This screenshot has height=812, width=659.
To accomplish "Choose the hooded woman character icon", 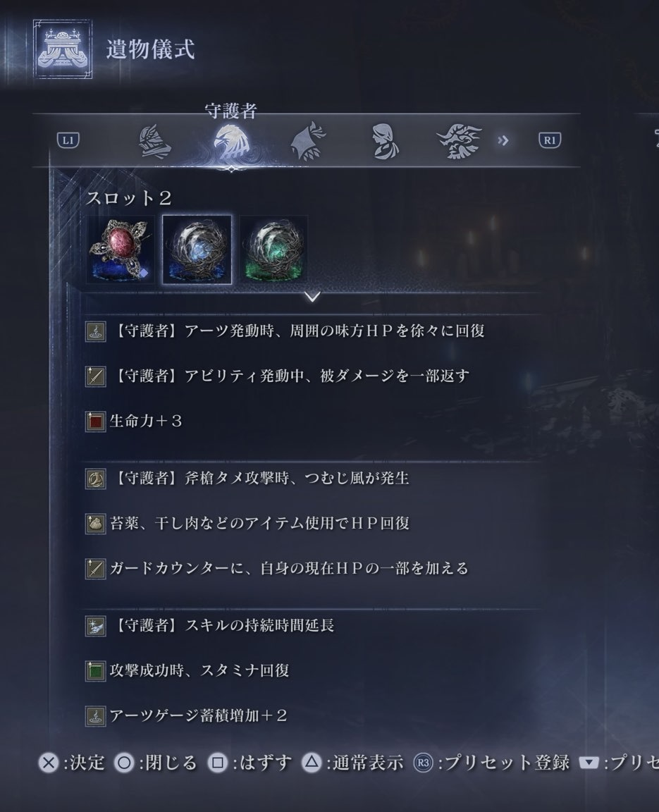I will 384,141.
